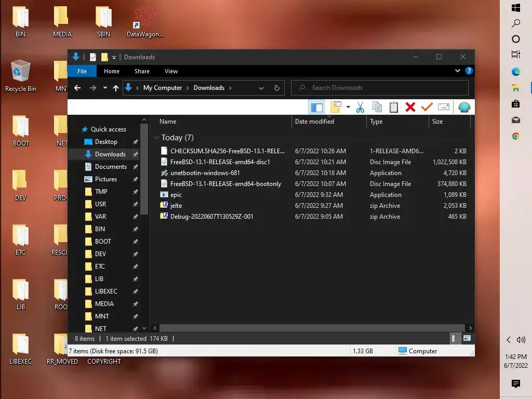Click the Cut scissors icon
Image resolution: width=532 pixels, height=399 pixels.
click(360, 107)
